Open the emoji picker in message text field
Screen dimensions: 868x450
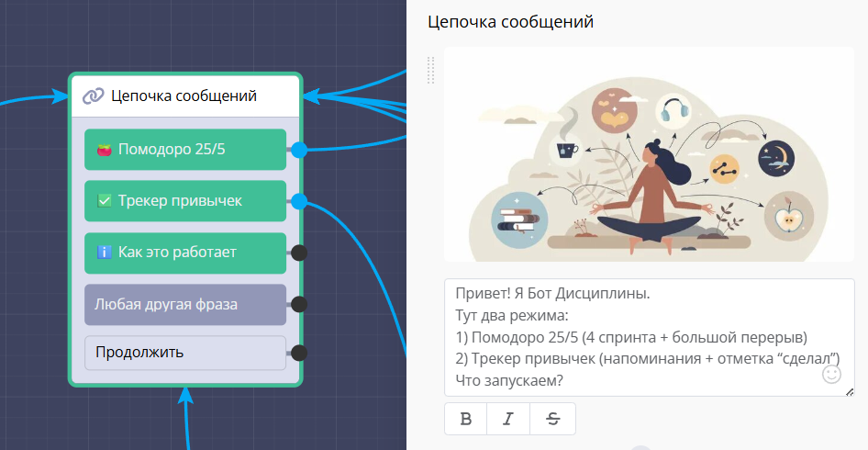[831, 374]
